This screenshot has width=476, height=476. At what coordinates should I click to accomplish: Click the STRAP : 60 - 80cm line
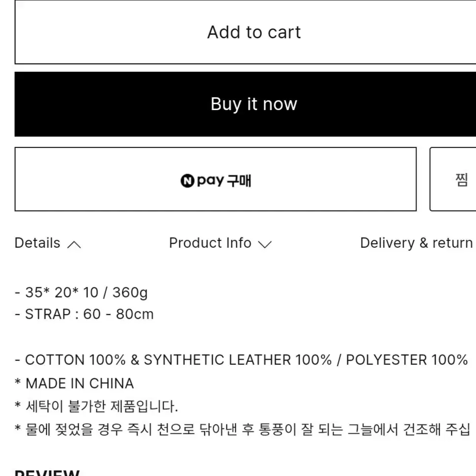[84, 314]
